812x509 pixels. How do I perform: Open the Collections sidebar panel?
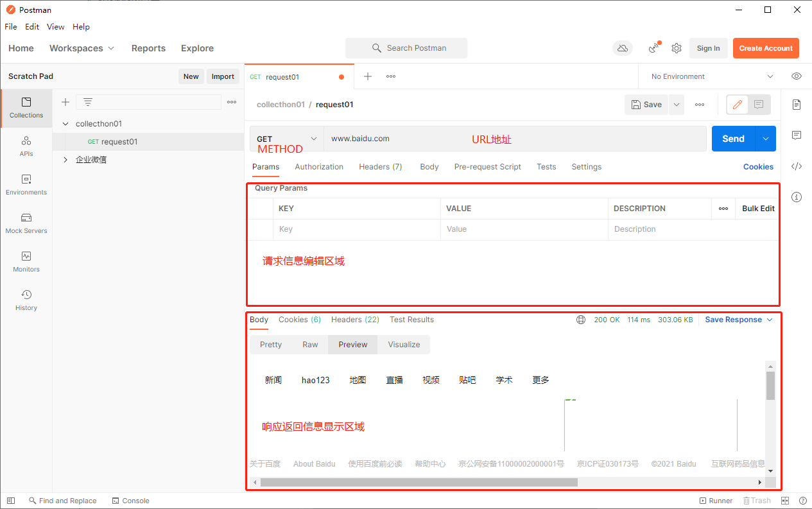(26, 108)
